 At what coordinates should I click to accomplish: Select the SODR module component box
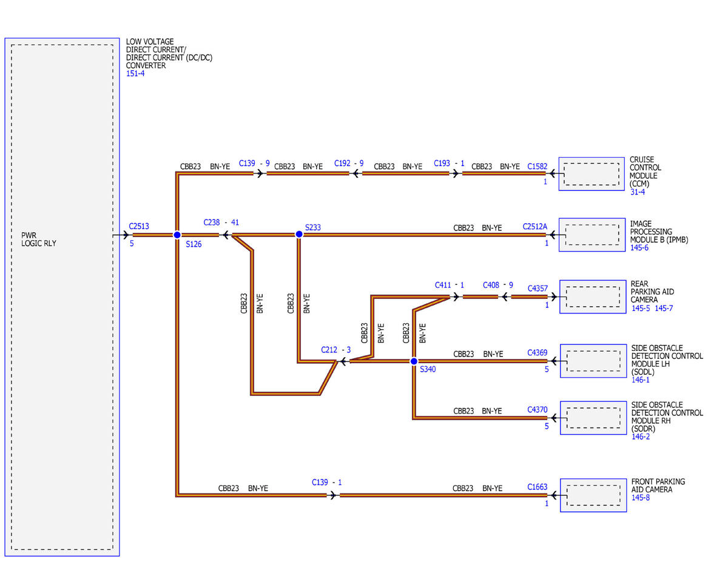click(x=593, y=418)
